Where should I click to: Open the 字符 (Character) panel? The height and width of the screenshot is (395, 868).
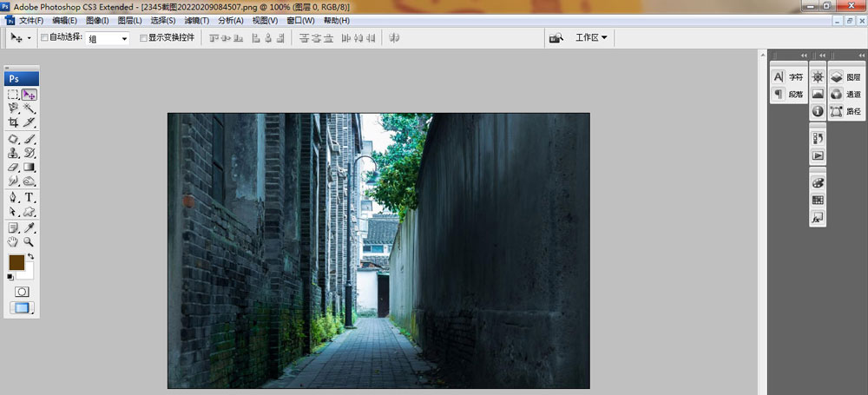point(788,77)
